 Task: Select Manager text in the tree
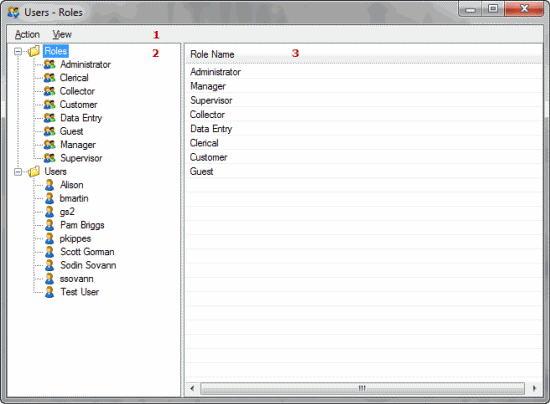(x=78, y=145)
